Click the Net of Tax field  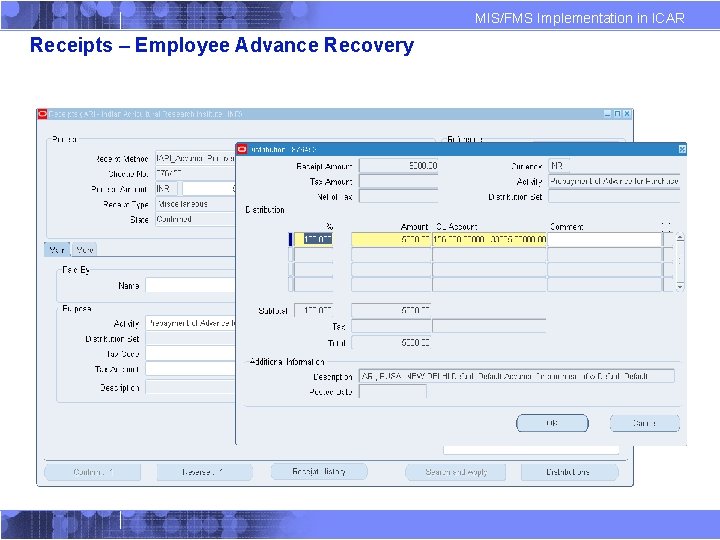(398, 197)
